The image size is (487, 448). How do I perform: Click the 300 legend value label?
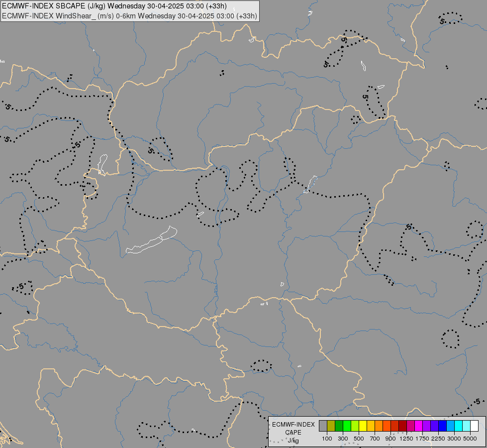coord(343,439)
